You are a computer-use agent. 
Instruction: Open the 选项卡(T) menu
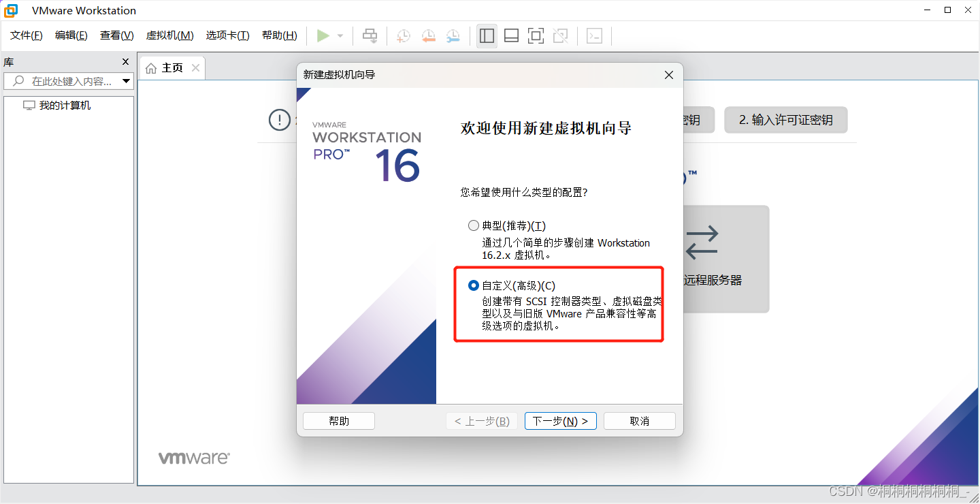coord(228,35)
